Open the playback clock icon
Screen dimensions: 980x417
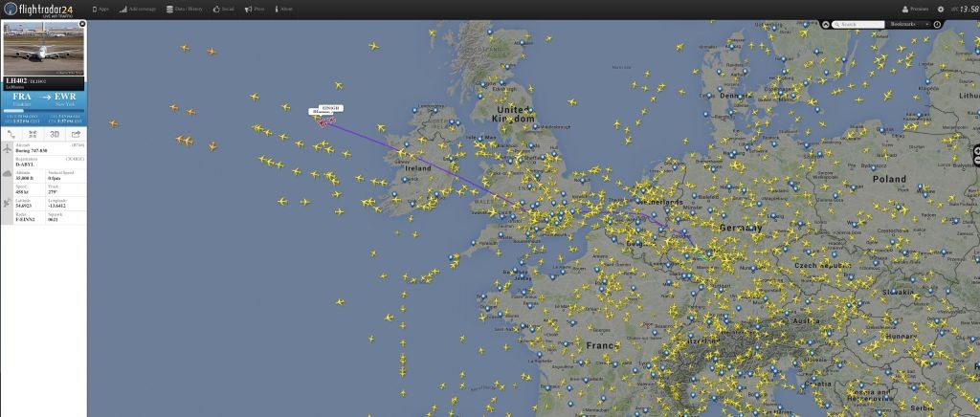pos(937,24)
